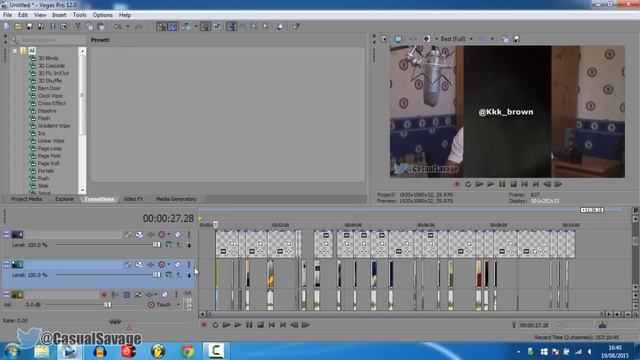Play timeline from the transport bar
The width and height of the screenshot is (640, 360).
point(238,325)
